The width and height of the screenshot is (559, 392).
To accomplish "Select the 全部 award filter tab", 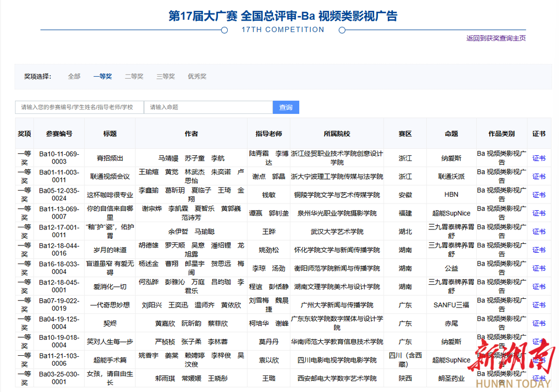I will 74,76.
